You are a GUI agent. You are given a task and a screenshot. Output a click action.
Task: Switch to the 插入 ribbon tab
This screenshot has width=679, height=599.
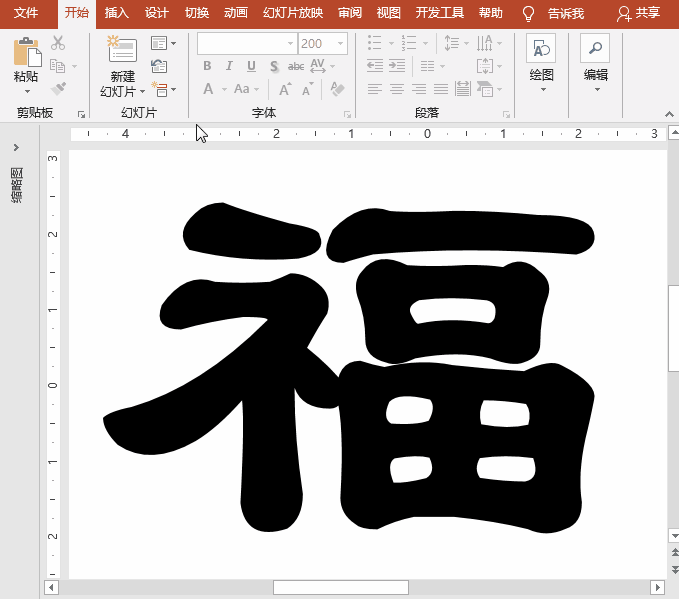(x=116, y=13)
